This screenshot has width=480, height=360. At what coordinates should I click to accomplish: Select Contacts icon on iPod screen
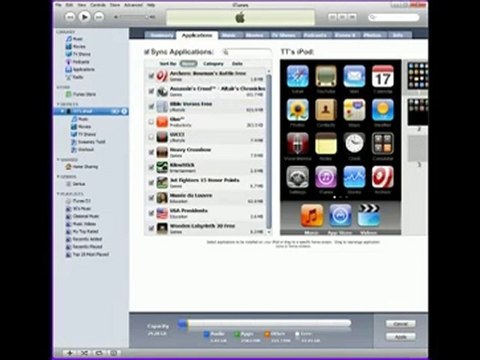(326, 110)
